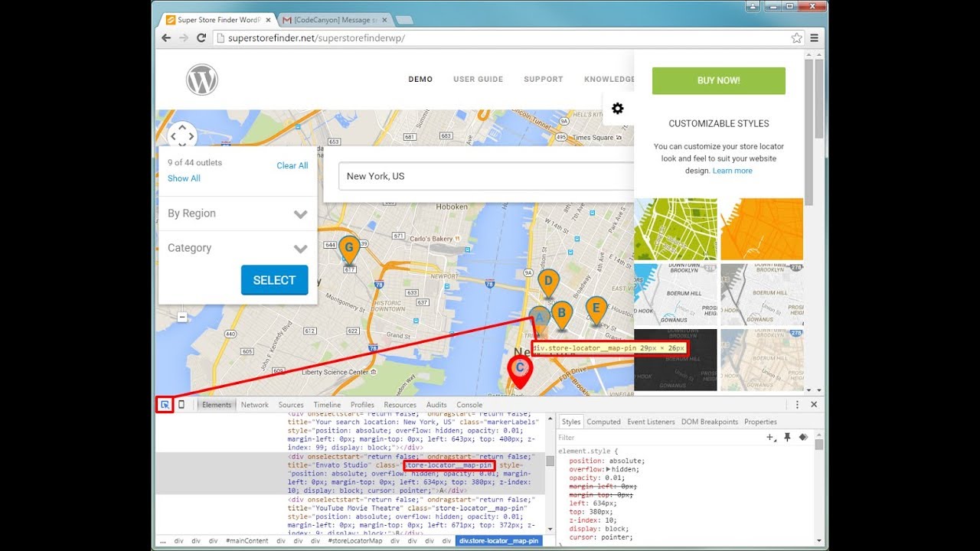Screen dimensions: 980x551
Task: Click the 'z-index: 10;' style declaration
Action: (x=593, y=520)
